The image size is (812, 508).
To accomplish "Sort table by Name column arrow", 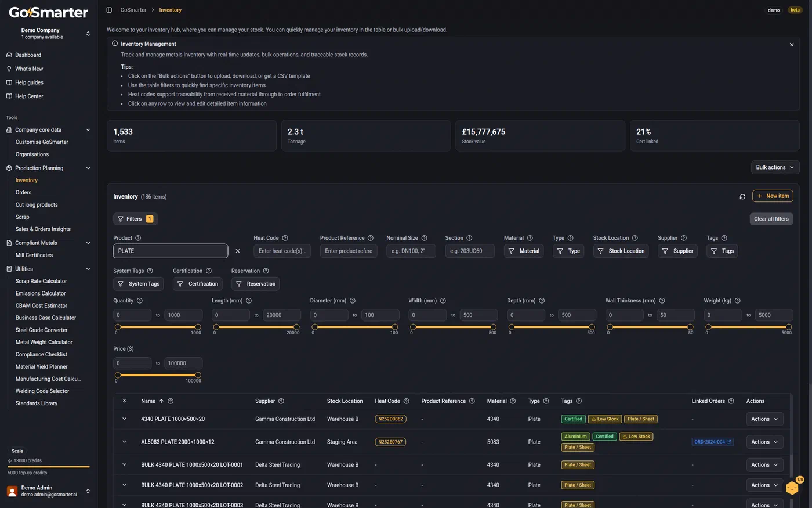I will (161, 401).
